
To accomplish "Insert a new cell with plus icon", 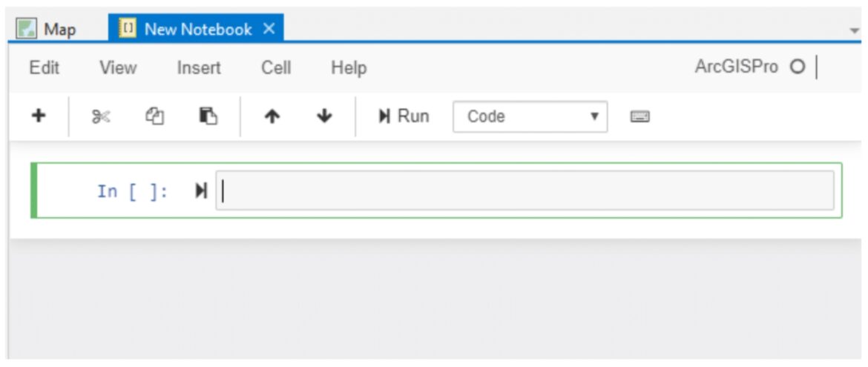I will (x=38, y=116).
